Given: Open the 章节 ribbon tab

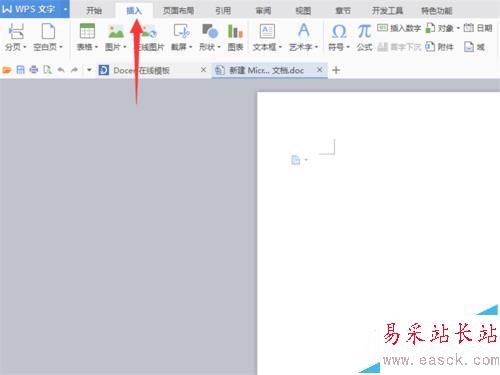Looking at the screenshot, I should [x=343, y=11].
